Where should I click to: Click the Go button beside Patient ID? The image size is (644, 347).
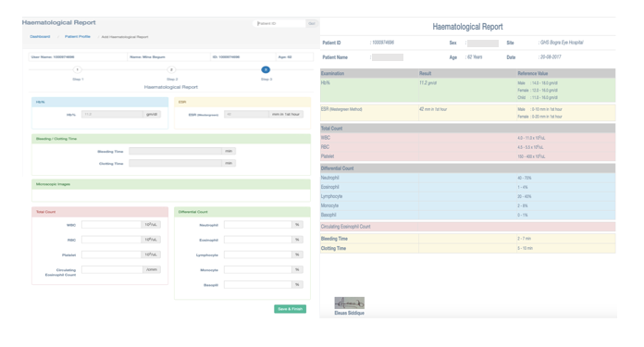click(x=312, y=23)
